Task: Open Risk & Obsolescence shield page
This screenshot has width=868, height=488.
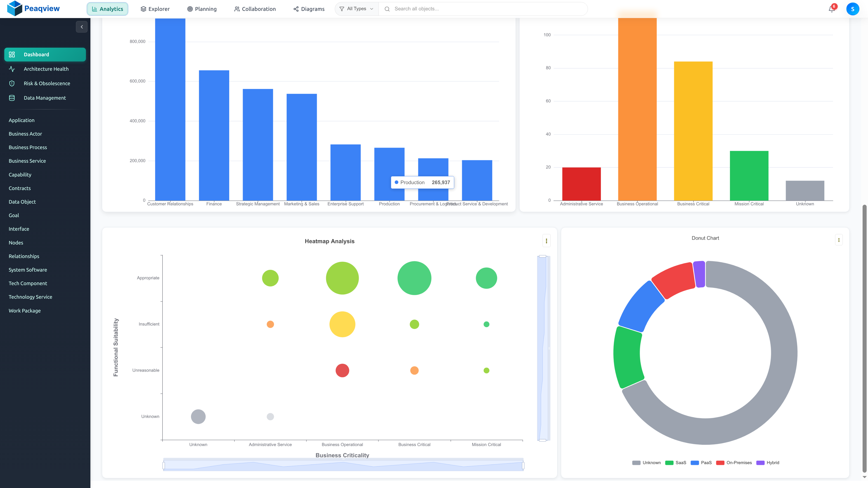Action: pyautogui.click(x=47, y=83)
